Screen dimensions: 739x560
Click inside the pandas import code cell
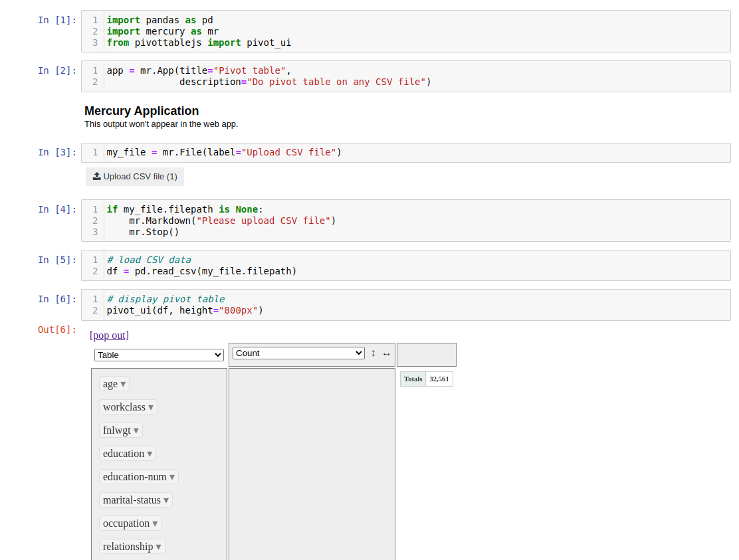click(x=266, y=31)
